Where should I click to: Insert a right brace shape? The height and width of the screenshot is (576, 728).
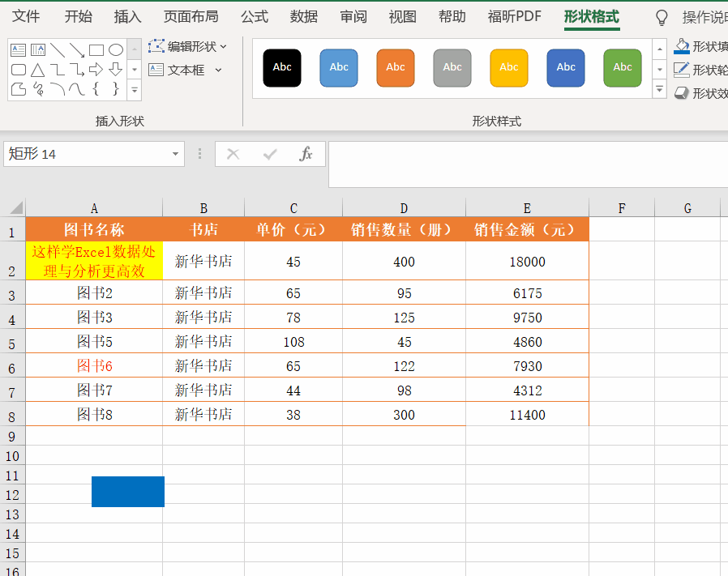click(x=116, y=88)
